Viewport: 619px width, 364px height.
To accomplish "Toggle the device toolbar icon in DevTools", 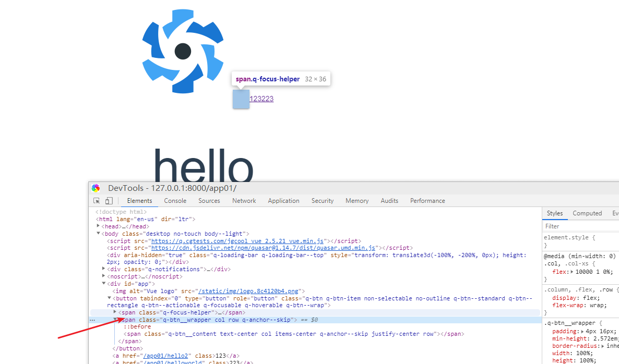I will tap(109, 200).
